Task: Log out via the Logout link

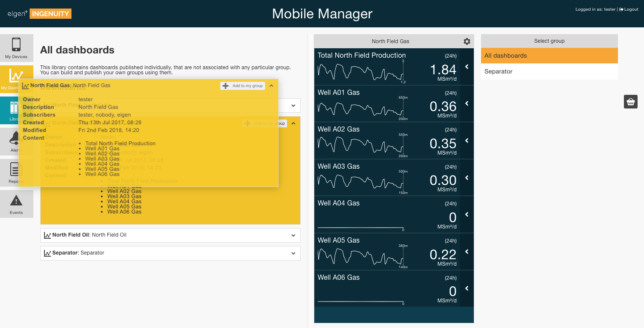Action: pyautogui.click(x=629, y=9)
